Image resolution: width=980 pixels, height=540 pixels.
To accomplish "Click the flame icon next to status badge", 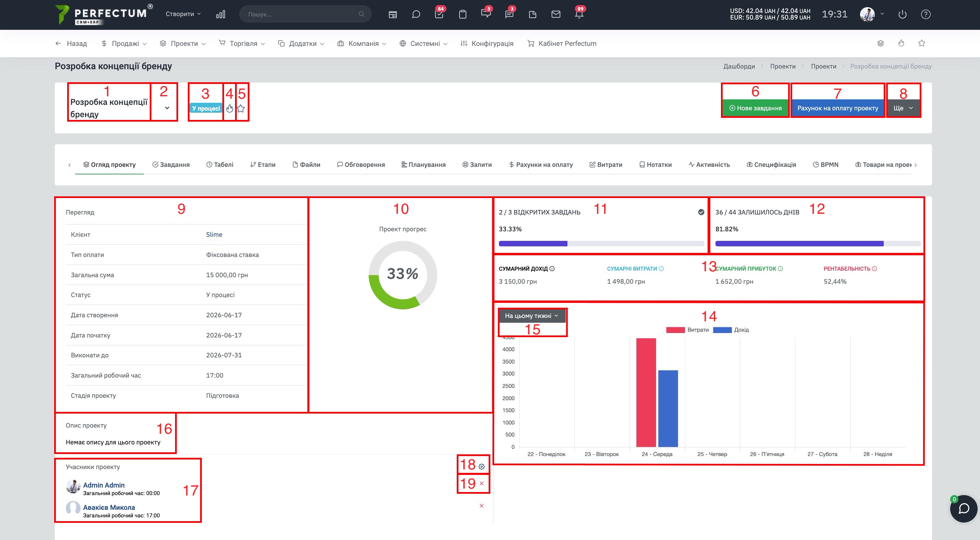I will [229, 108].
